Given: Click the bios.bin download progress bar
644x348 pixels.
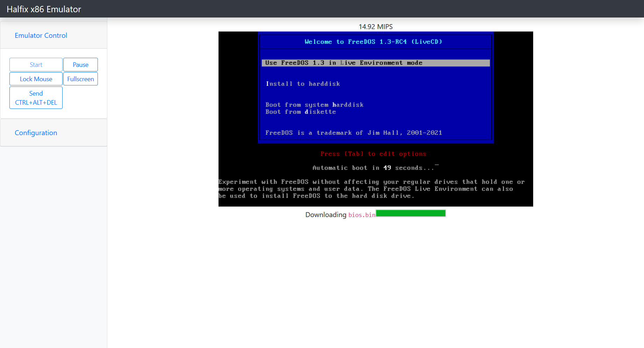Looking at the screenshot, I should (411, 213).
